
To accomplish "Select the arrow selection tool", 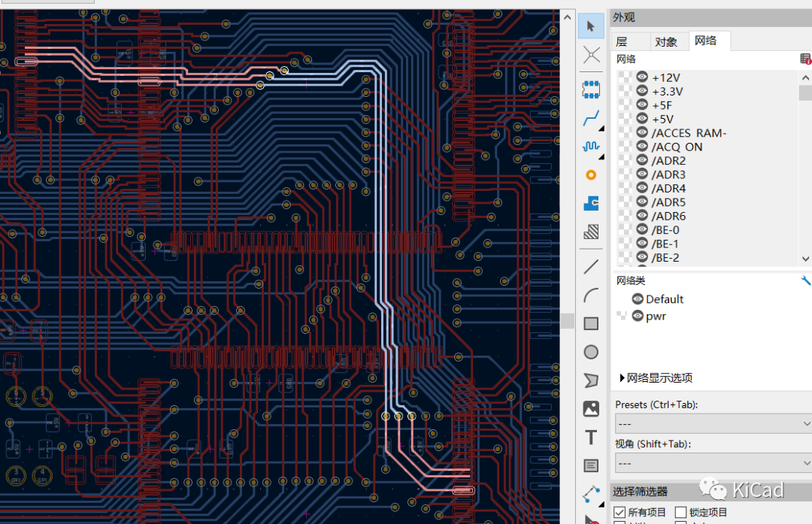I will [591, 26].
